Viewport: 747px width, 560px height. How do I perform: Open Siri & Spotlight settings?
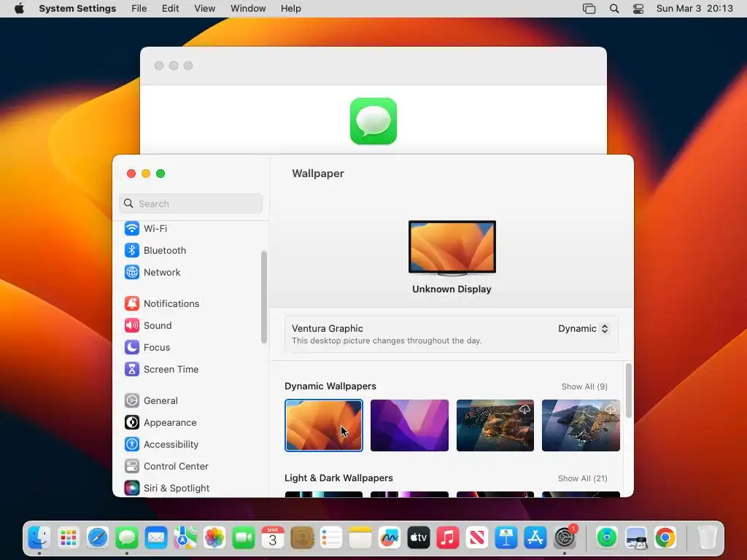click(167, 489)
